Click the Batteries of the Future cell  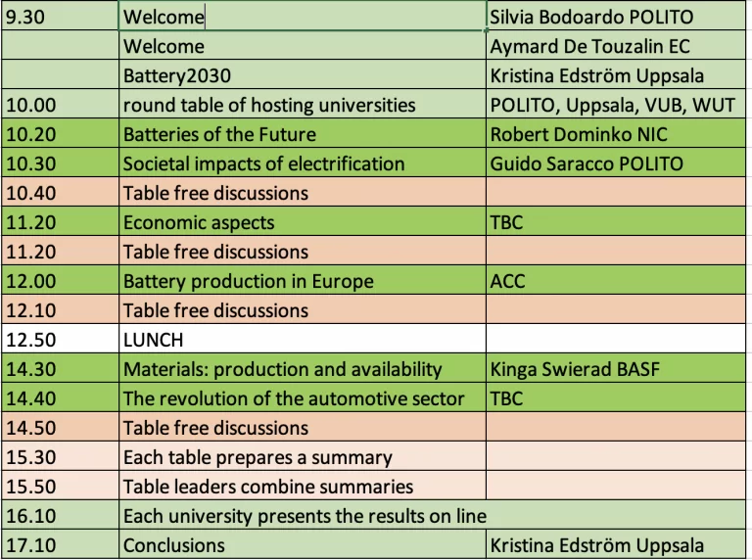303,134
